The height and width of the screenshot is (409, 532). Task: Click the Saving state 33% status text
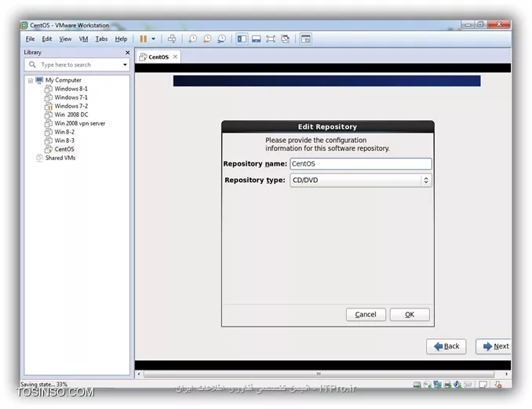coord(44,384)
